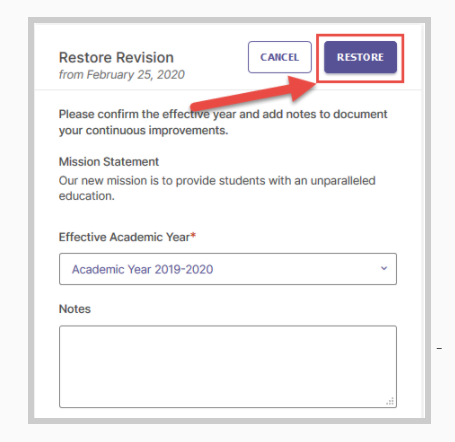
Task: Click the resize grip of Notes box
Action: (390, 401)
